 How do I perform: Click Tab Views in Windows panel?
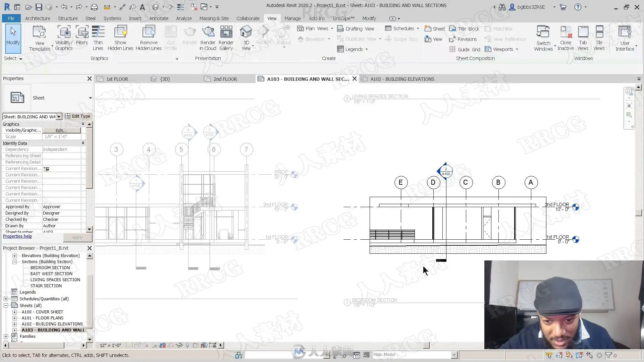(x=583, y=38)
